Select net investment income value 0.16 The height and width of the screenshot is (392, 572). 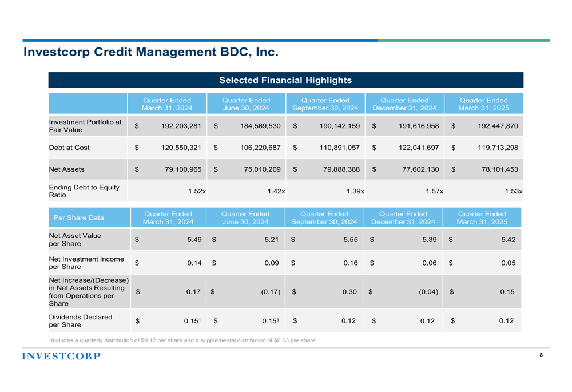coord(351,263)
